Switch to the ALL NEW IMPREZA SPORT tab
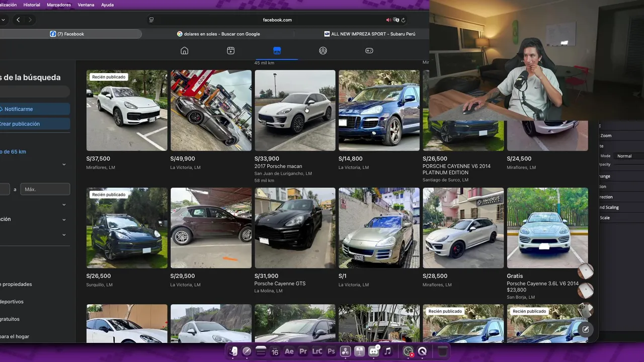644x362 pixels. pyautogui.click(x=369, y=34)
